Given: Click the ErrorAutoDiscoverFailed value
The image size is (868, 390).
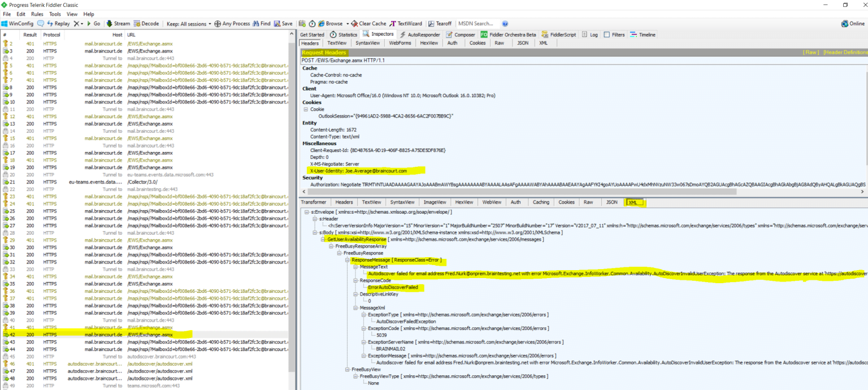Looking at the screenshot, I should pos(393,287).
